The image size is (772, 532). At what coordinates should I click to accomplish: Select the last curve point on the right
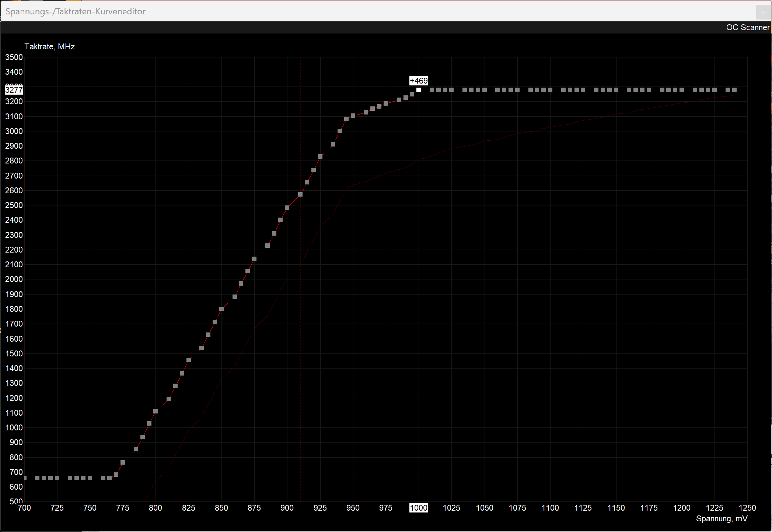[x=734, y=90]
